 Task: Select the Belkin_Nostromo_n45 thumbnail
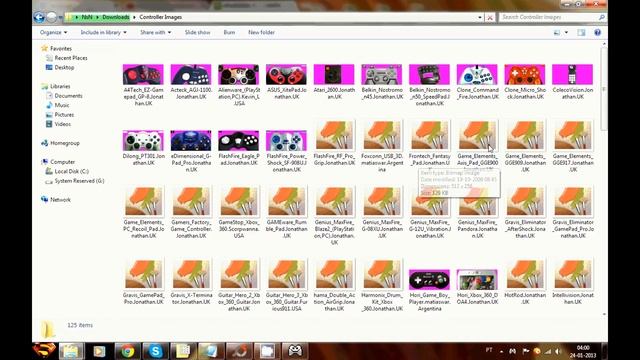(382, 74)
